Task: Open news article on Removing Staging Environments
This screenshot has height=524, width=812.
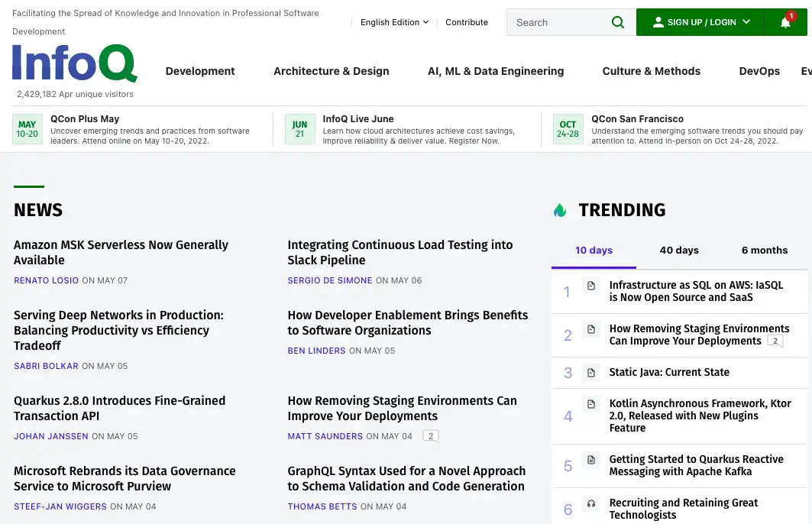Action: point(403,409)
